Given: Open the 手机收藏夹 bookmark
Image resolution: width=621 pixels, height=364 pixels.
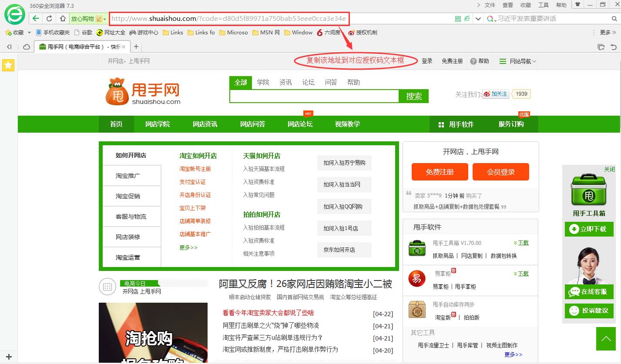Looking at the screenshot, I should coord(53,33).
